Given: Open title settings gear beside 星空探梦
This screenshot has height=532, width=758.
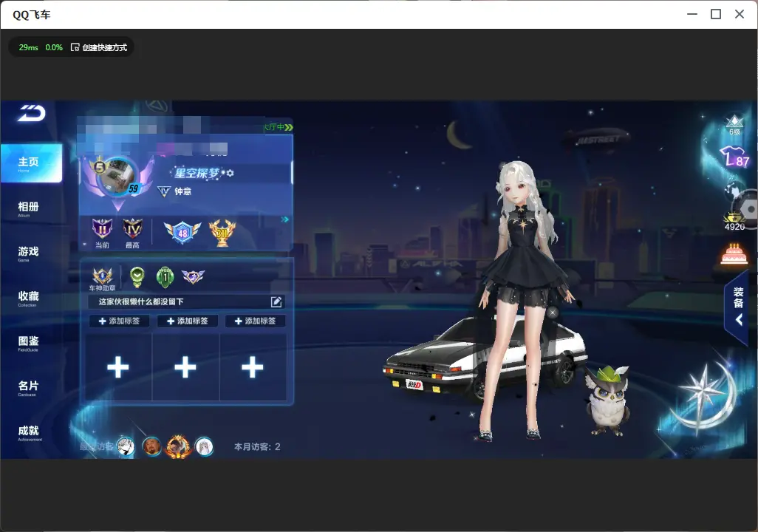Looking at the screenshot, I should coord(230,173).
